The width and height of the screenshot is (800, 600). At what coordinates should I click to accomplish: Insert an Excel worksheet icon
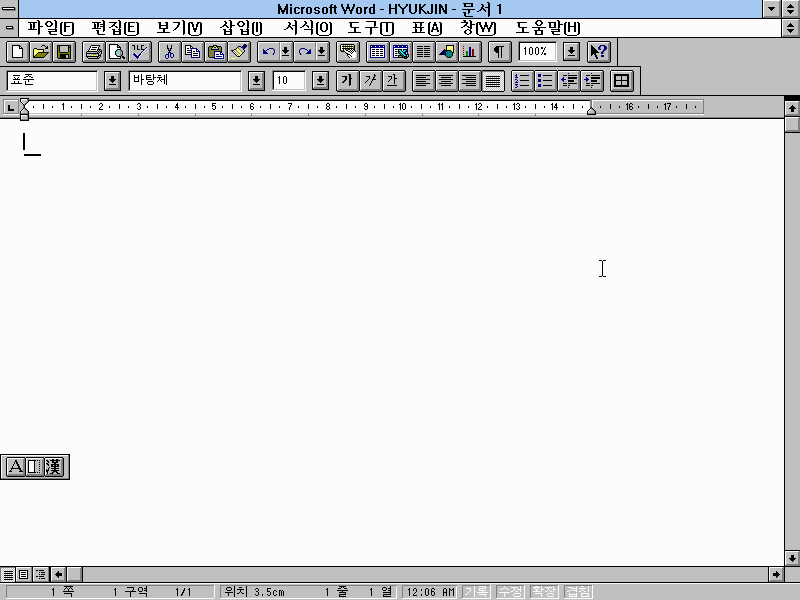pyautogui.click(x=401, y=52)
